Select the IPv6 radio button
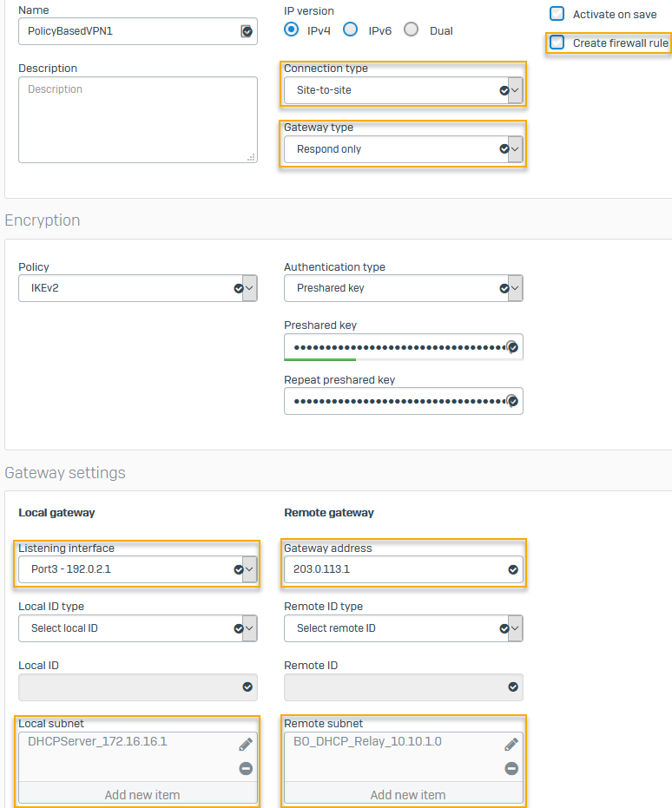Viewport: 672px width, 808px height. click(351, 30)
